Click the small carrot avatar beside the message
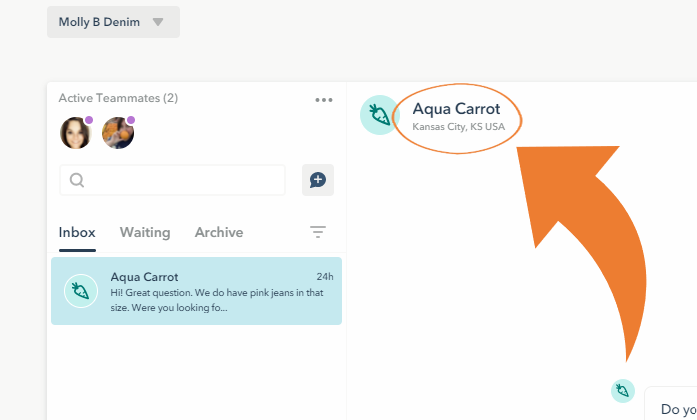Screen dimensions: 697x420 [623, 391]
